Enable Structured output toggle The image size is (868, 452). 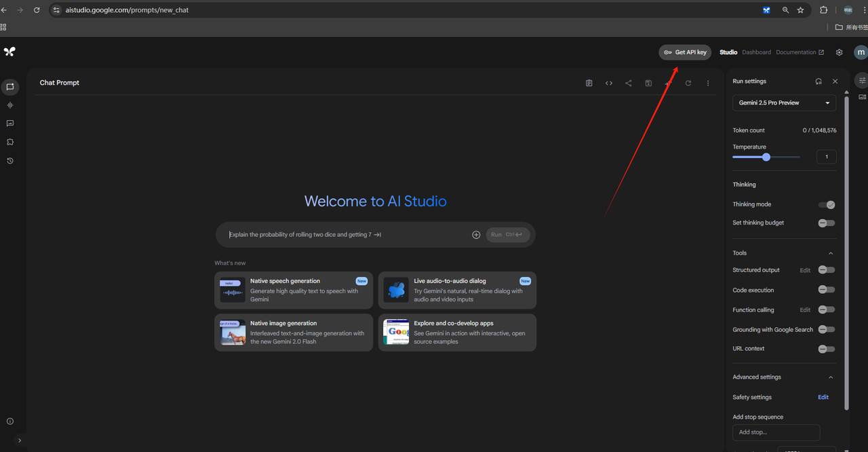coord(826,270)
